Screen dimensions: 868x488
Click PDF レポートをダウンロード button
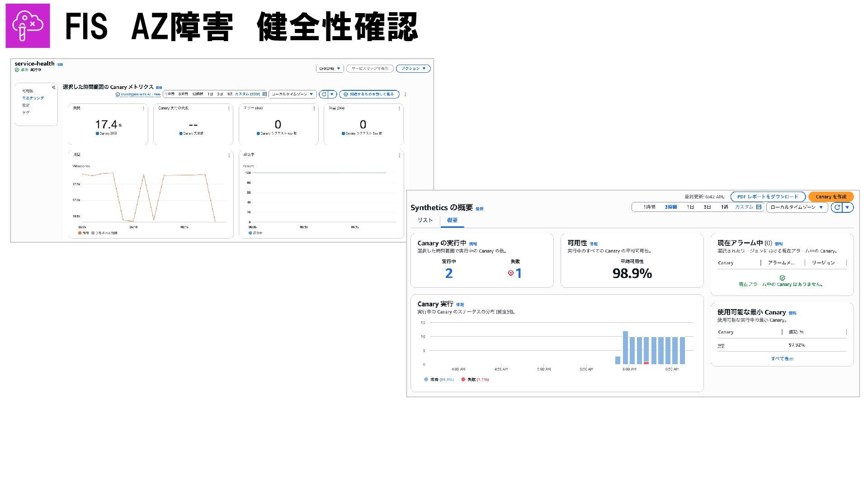tap(768, 197)
